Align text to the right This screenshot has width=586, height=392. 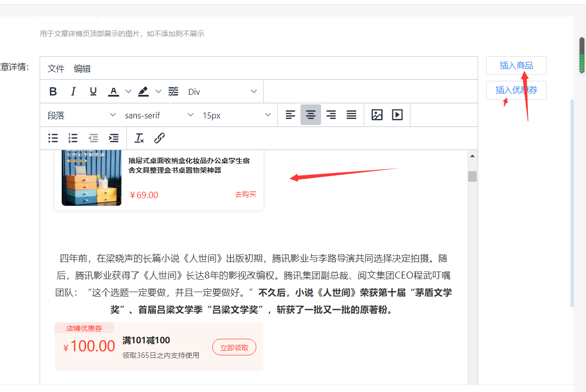tap(331, 115)
